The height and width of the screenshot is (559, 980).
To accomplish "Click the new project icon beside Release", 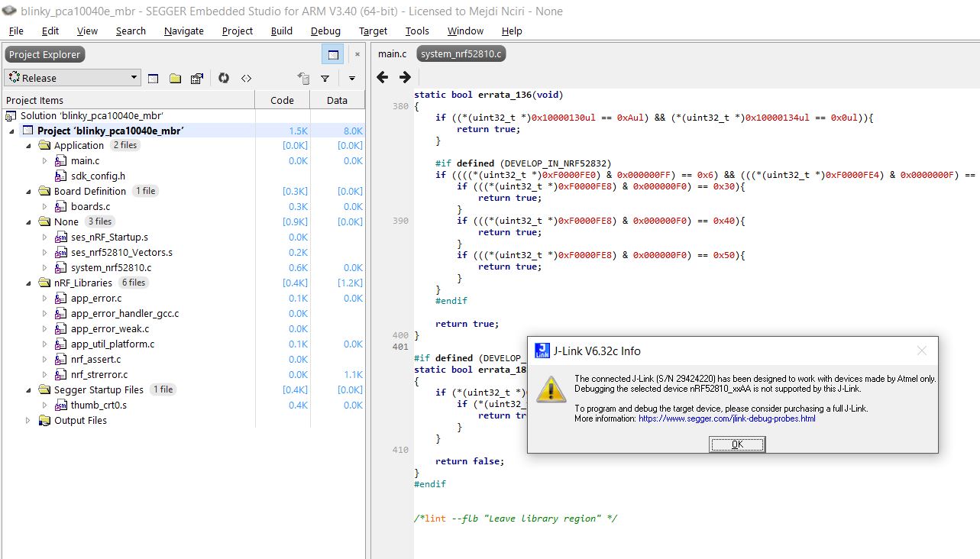I will pyautogui.click(x=153, y=78).
